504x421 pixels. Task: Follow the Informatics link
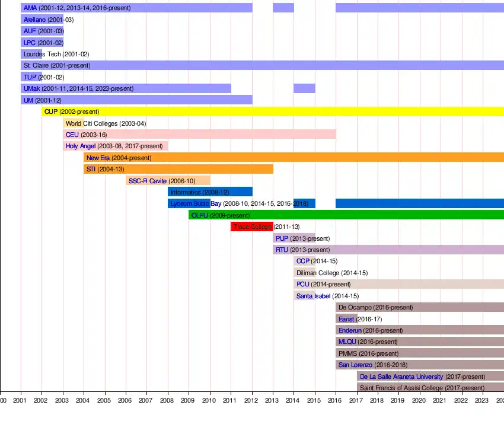[186, 192]
